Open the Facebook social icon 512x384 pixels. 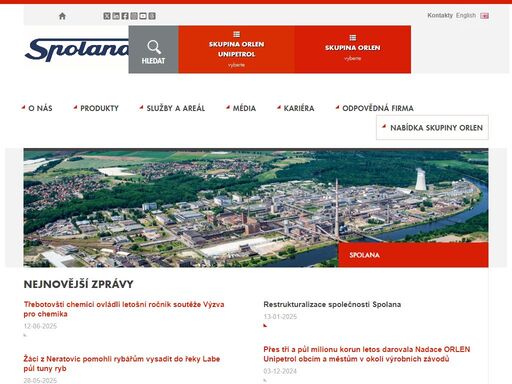coord(125,16)
